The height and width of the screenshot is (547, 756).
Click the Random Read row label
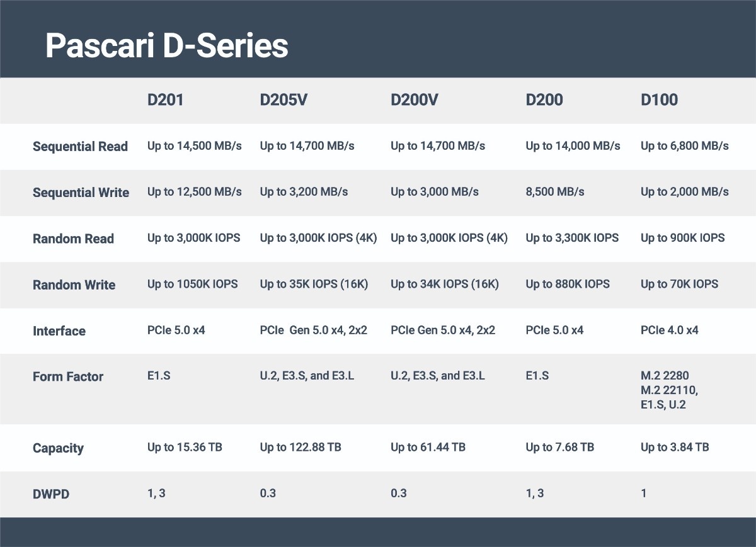73,239
